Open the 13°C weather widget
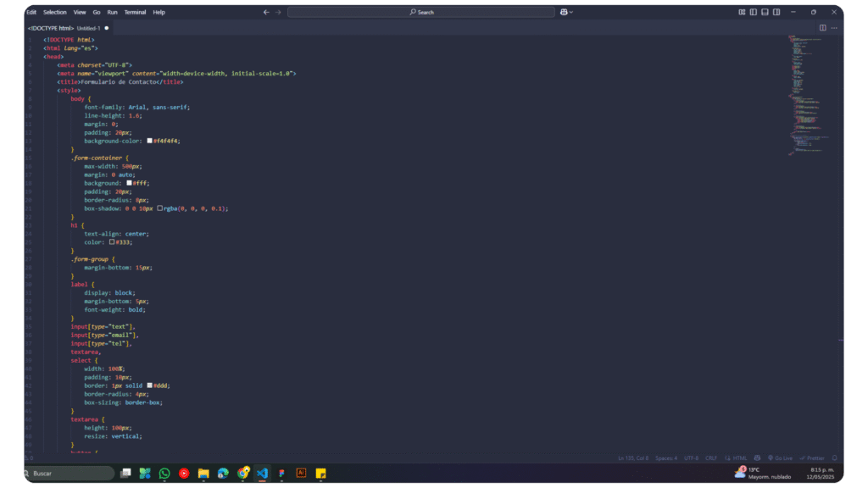The image size is (868, 488). [x=763, y=473]
